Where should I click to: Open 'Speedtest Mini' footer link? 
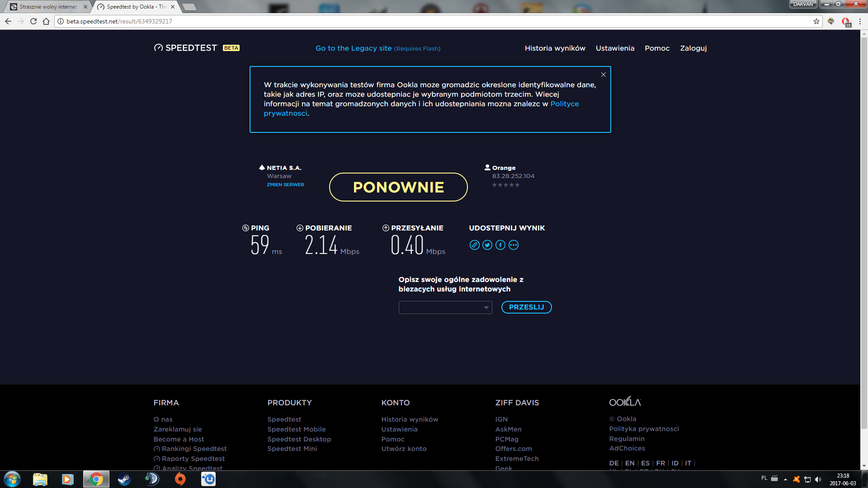coord(292,449)
